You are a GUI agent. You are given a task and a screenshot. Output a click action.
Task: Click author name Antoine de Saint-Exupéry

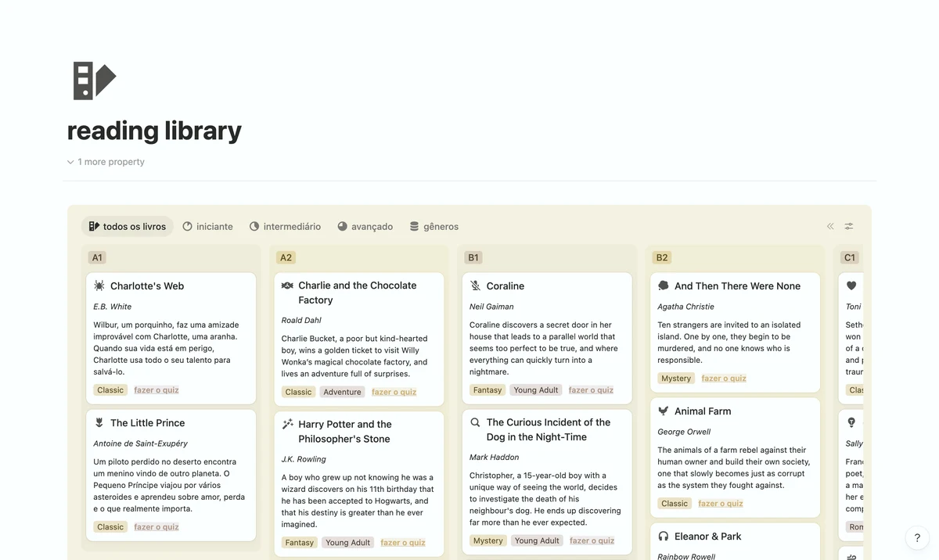point(140,443)
